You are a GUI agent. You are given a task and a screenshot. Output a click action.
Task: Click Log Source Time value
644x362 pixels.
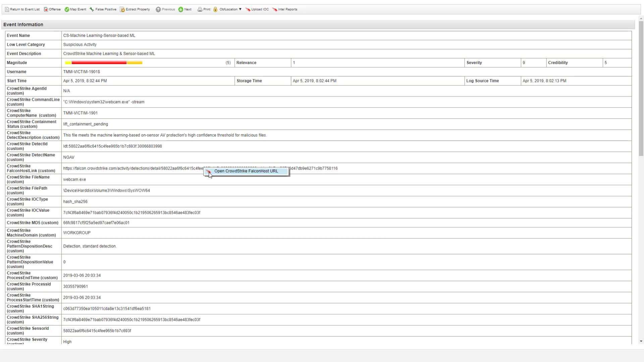click(x=544, y=81)
